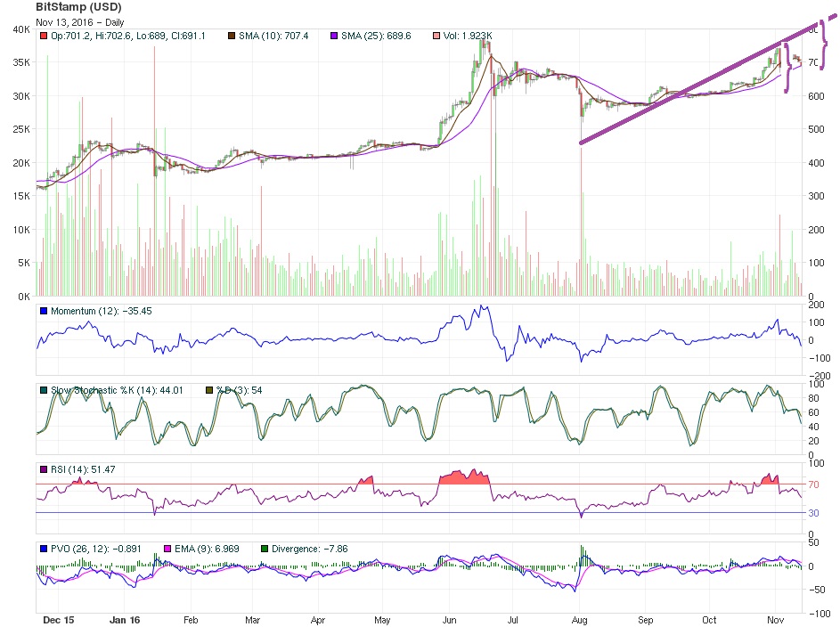Click the Jan 16 date axis label
This screenshot has width=840, height=627.
click(125, 620)
